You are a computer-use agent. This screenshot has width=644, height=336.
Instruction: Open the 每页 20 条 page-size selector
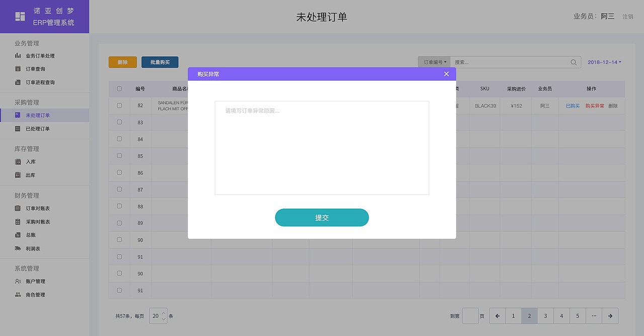pyautogui.click(x=157, y=316)
